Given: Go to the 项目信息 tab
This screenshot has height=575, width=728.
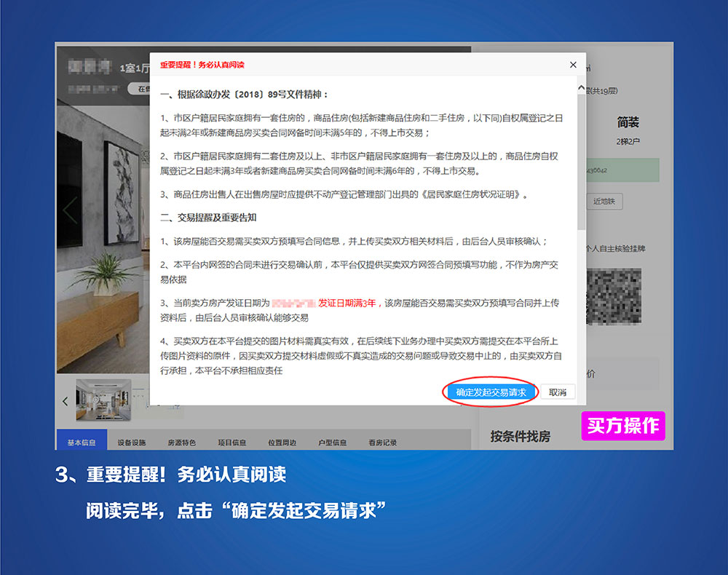Looking at the screenshot, I should (x=232, y=443).
